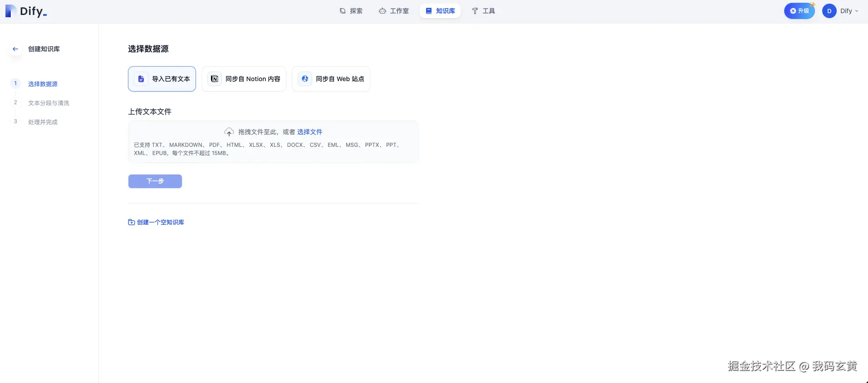The height and width of the screenshot is (383, 868).
Task: Expand the Dify account dropdown
Action: 849,11
